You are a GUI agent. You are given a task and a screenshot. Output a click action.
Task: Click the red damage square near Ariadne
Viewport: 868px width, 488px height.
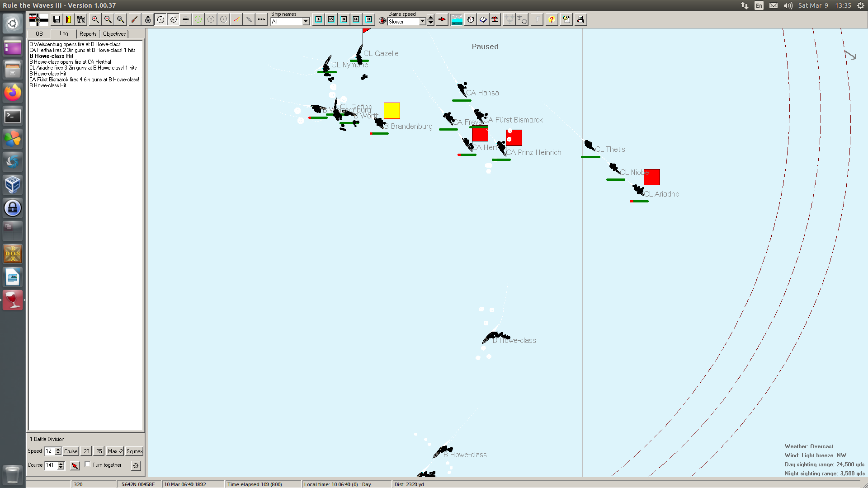pos(652,177)
